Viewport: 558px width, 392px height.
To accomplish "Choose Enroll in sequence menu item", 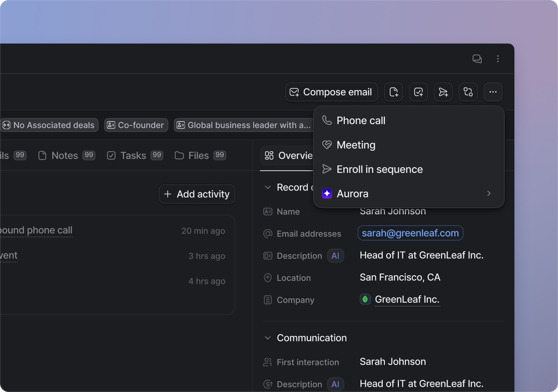I will click(409, 169).
